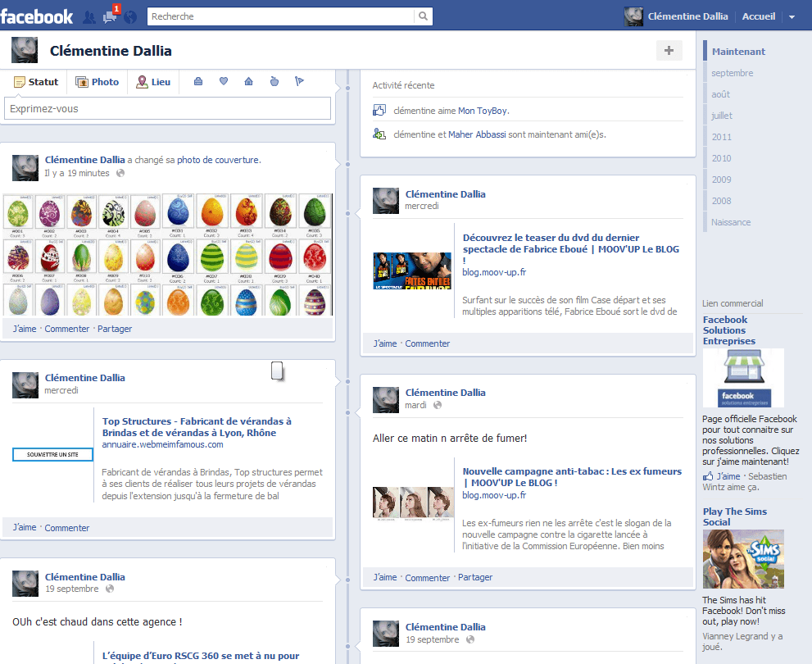Image resolution: width=812 pixels, height=664 pixels.
Task: Jump to septembre in the timeline
Action: 732,73
